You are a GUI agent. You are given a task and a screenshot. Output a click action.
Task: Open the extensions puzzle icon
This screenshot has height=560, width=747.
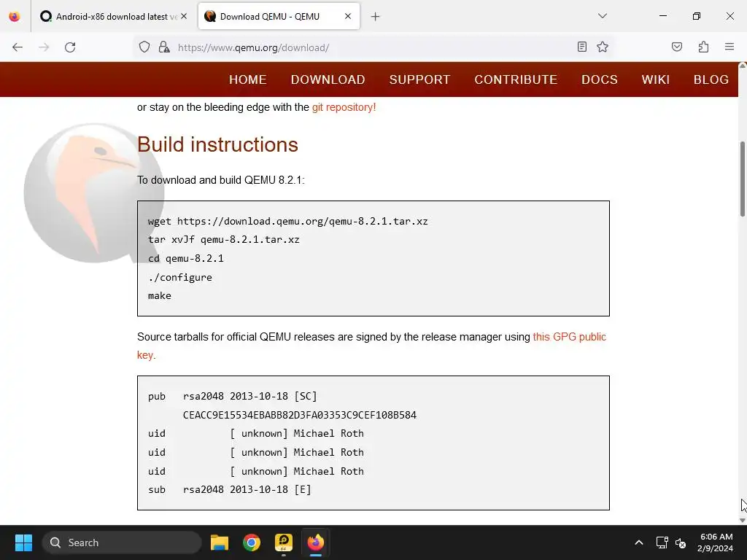pyautogui.click(x=703, y=47)
